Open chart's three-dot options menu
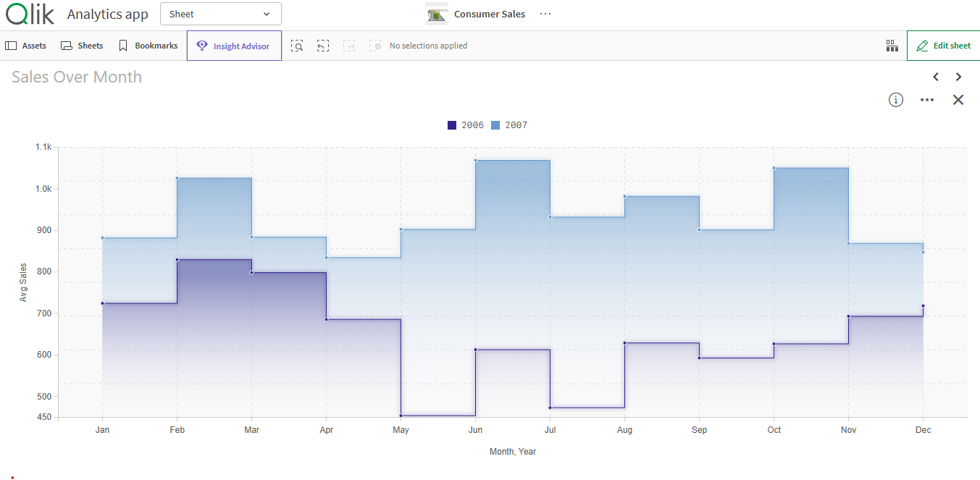Image resolution: width=980 pixels, height=480 pixels. point(927,100)
